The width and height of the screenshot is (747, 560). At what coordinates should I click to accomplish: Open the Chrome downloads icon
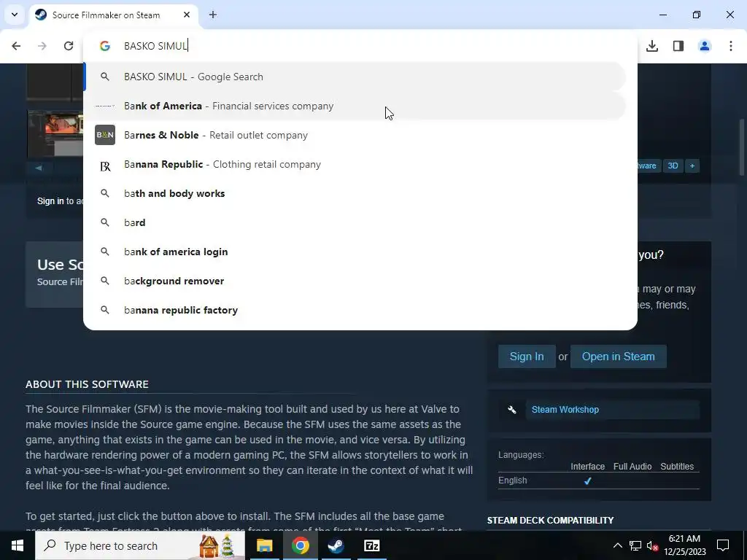point(652,46)
